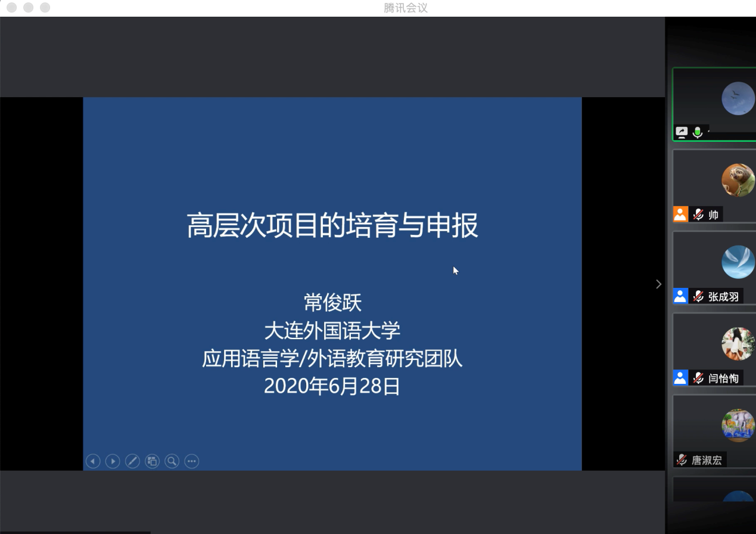Click the screen-share icon on the presenter tile

[x=682, y=132]
